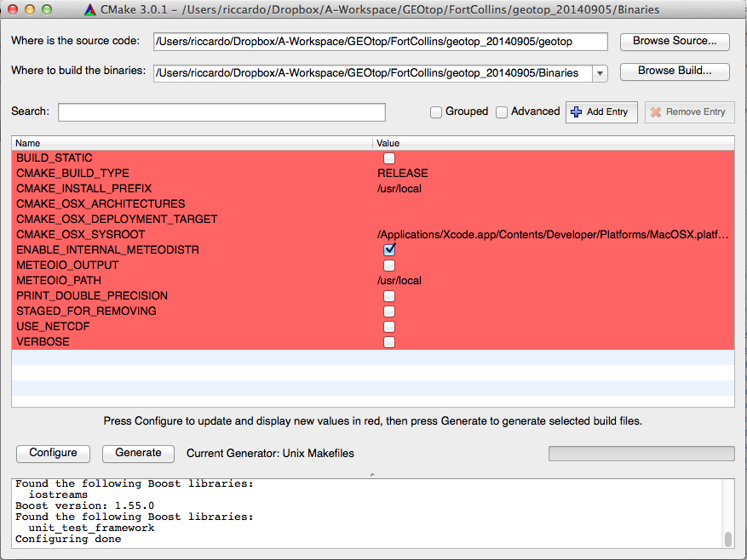Click the METEOIO_PATH /usr/local value
Image resolution: width=747 pixels, height=560 pixels.
399,281
